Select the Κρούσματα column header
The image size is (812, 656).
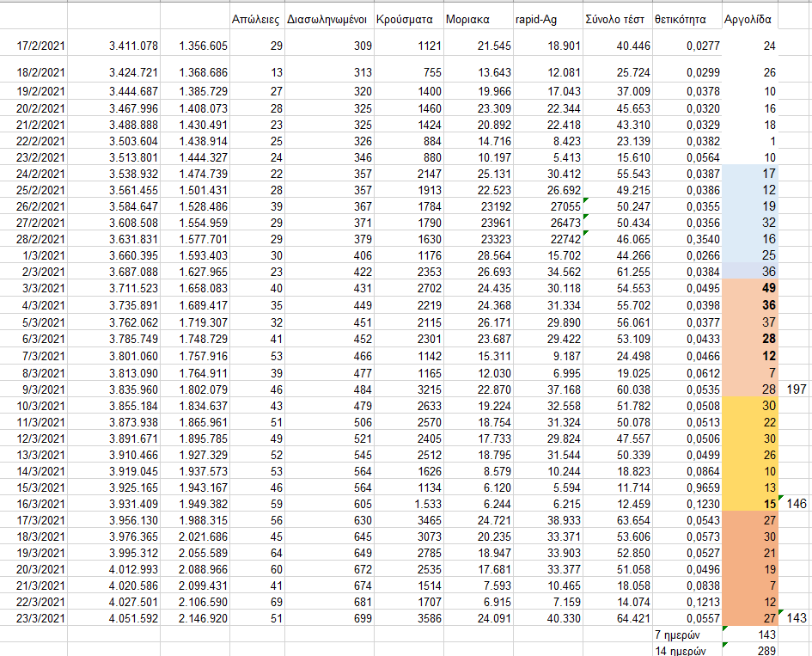[407, 19]
